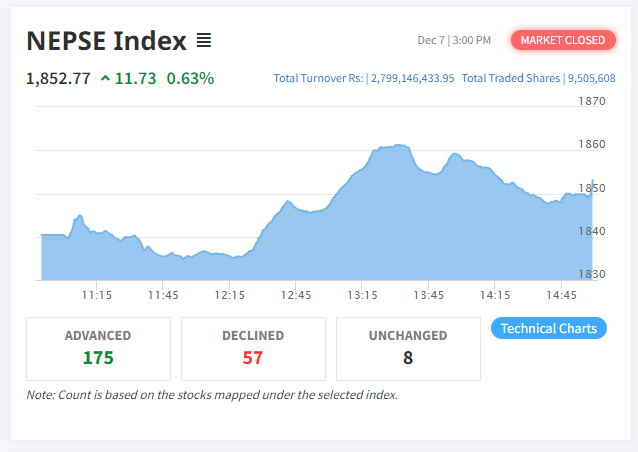Open the hamburger menu beside NEPSE Index
Image resolution: width=638 pixels, height=452 pixels.
tap(204, 41)
